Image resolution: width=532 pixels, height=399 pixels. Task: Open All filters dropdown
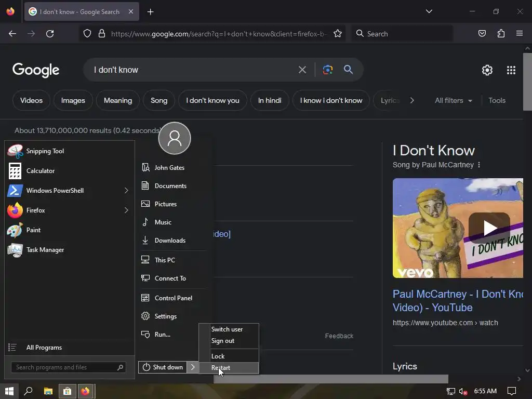click(x=454, y=100)
